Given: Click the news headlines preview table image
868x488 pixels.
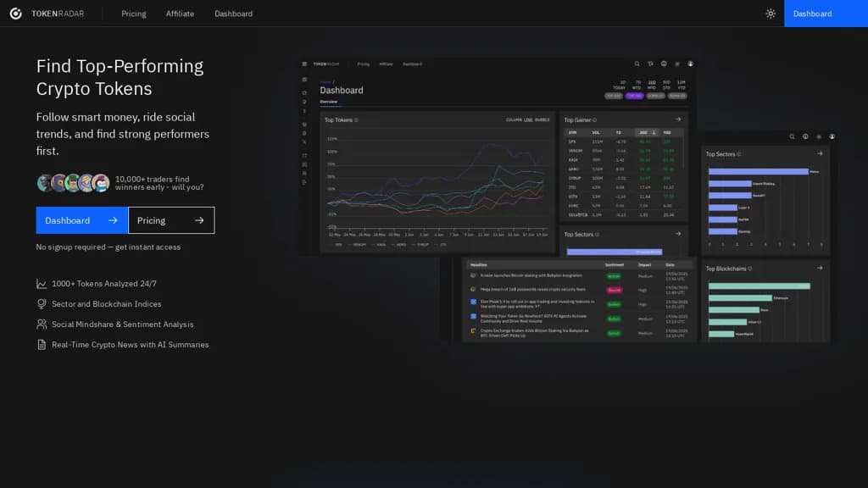Looking at the screenshot, I should click(578, 301).
